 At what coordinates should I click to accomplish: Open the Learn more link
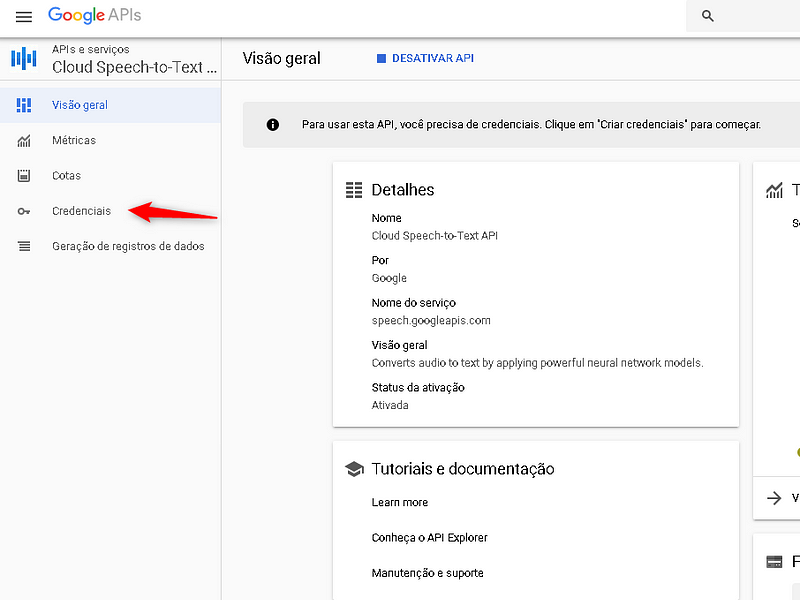[399, 503]
